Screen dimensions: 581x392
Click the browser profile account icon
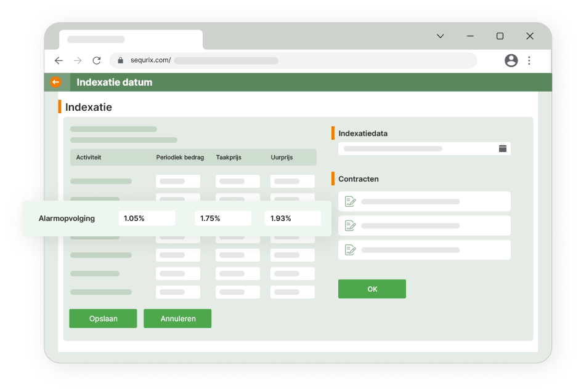pyautogui.click(x=511, y=60)
